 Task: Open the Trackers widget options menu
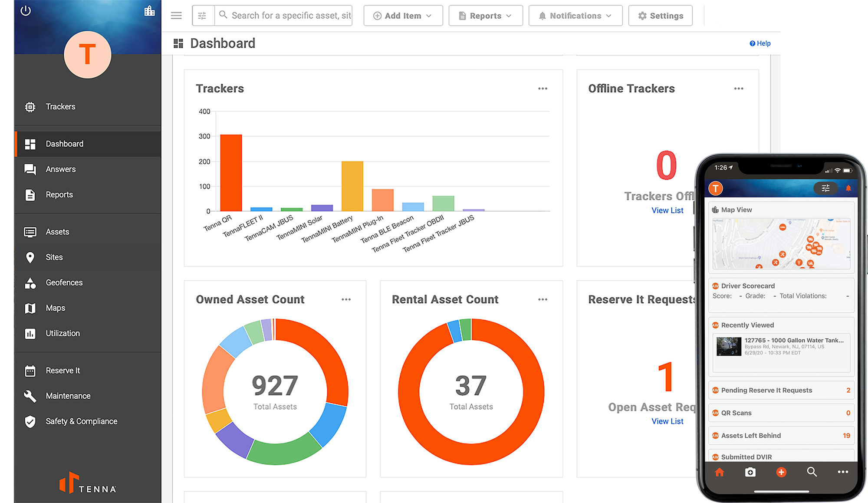[x=542, y=88]
